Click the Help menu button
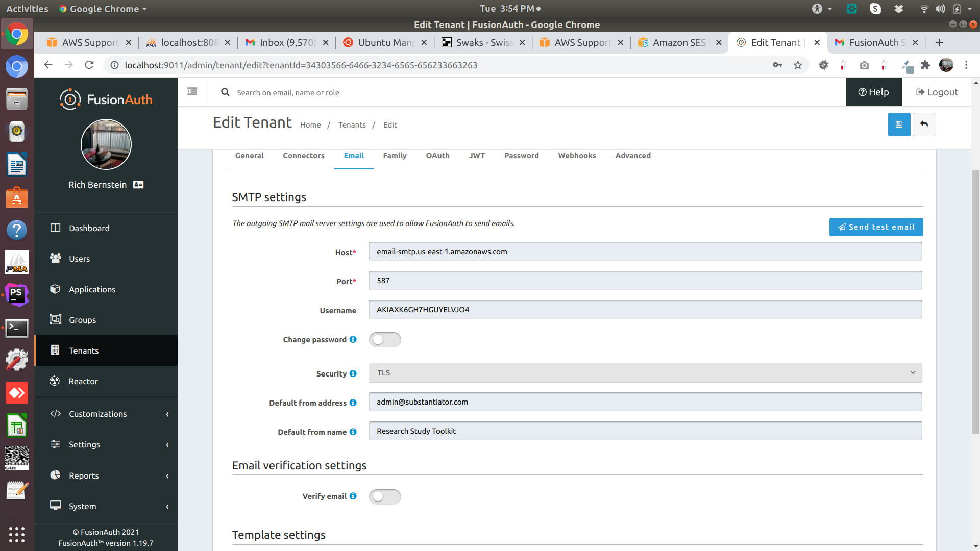Image resolution: width=980 pixels, height=551 pixels. click(x=874, y=92)
